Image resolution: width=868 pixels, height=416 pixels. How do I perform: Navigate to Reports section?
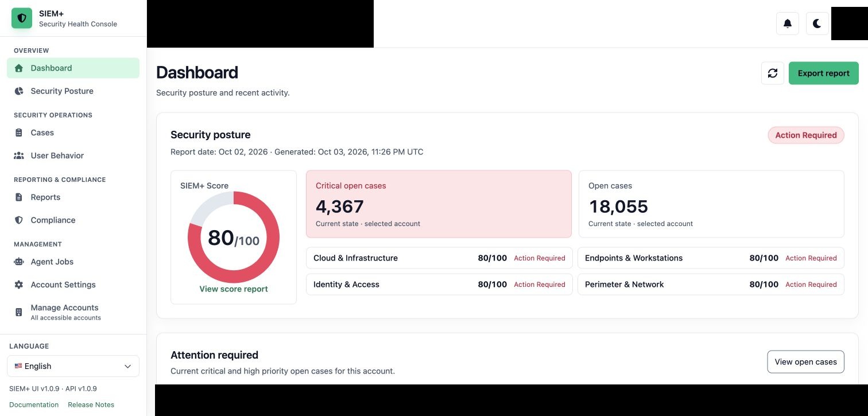pos(73,197)
